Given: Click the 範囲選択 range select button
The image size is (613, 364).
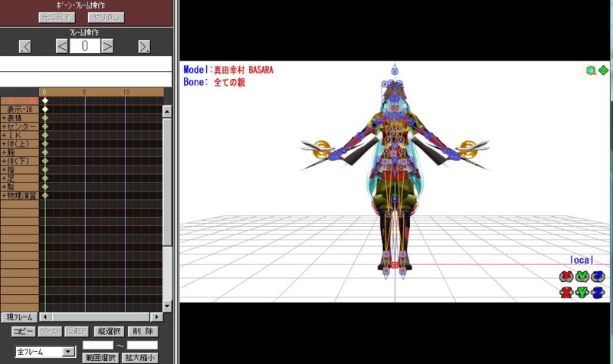Looking at the screenshot, I should pyautogui.click(x=101, y=358).
